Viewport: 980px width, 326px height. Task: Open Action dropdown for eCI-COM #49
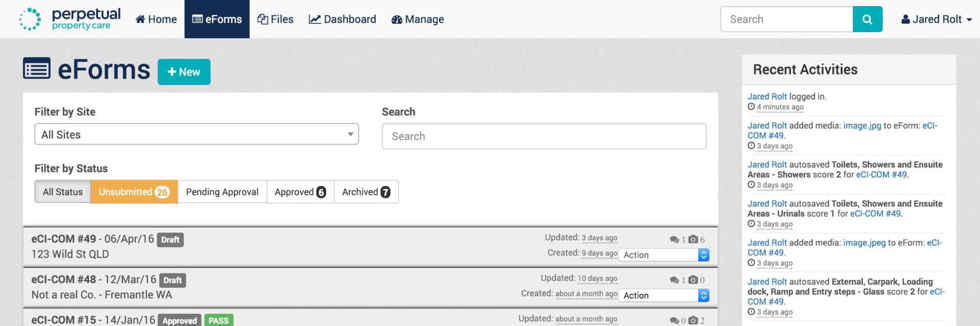pos(664,255)
